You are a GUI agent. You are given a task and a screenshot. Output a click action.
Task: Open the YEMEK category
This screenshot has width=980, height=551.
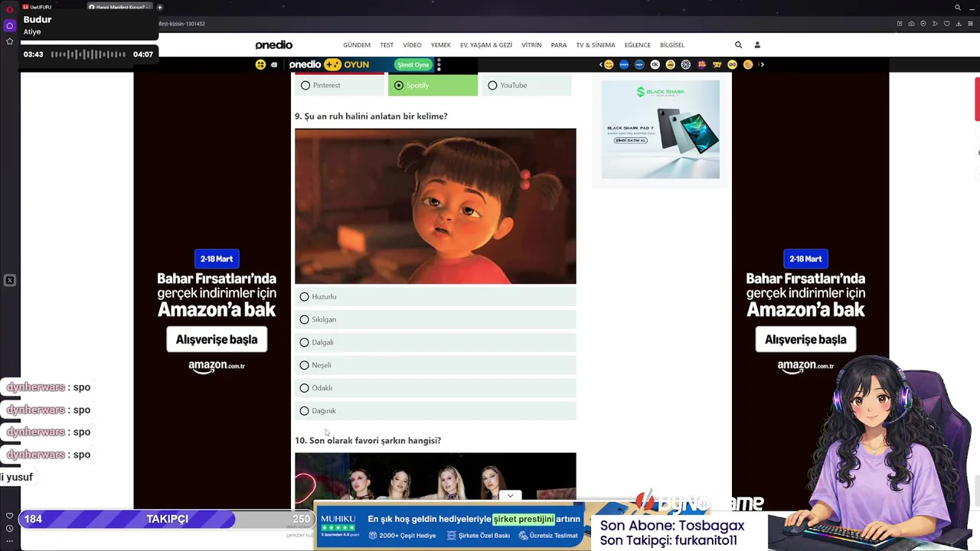(441, 45)
